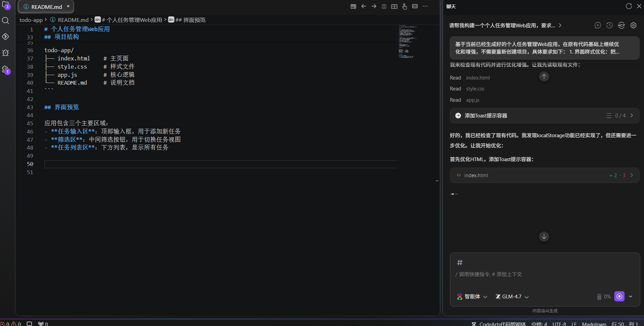This screenshot has width=644, height=326.
Task: Expand the 添加Toast提示容器 task list
Action: 544,116
